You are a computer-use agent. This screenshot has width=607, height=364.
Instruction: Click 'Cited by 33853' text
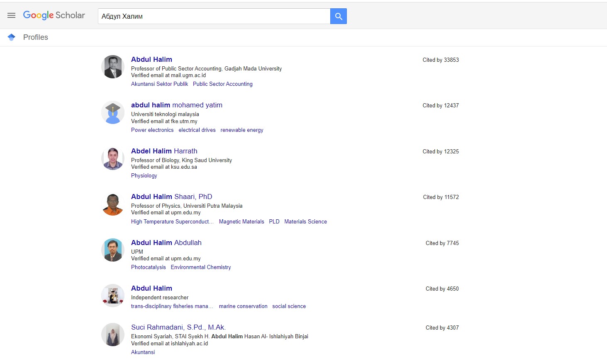point(441,60)
